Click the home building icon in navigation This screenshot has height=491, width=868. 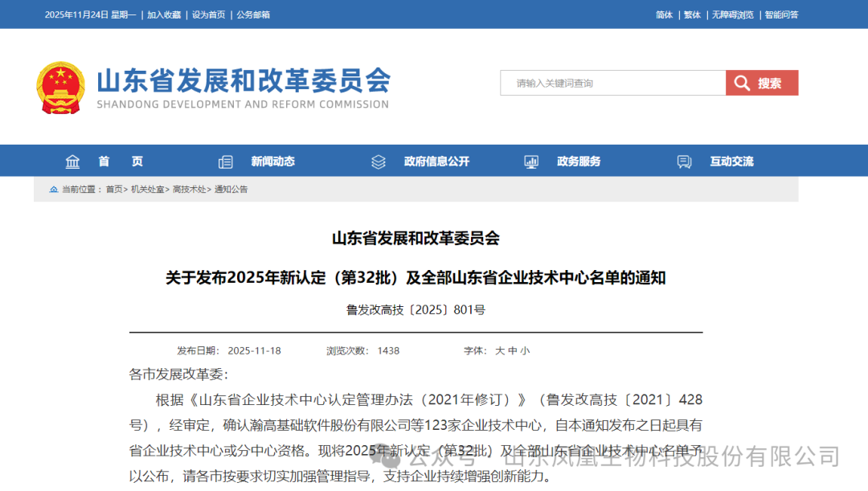pyautogui.click(x=73, y=162)
